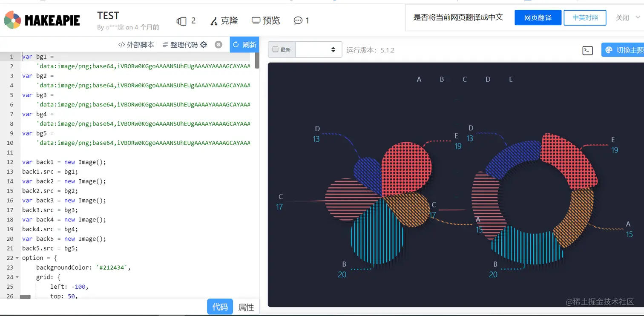Switch to the 属性 tab
The width and height of the screenshot is (644, 316).
246,307
